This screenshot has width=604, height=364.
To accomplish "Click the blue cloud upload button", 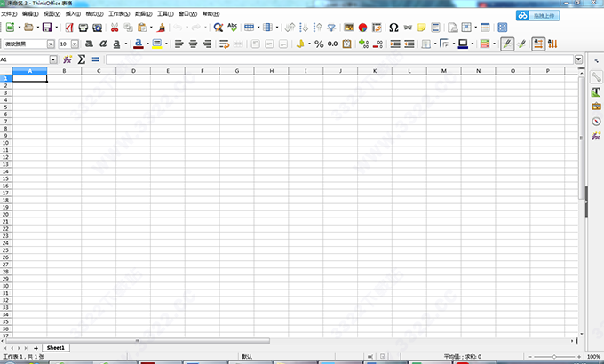I will tap(537, 15).
